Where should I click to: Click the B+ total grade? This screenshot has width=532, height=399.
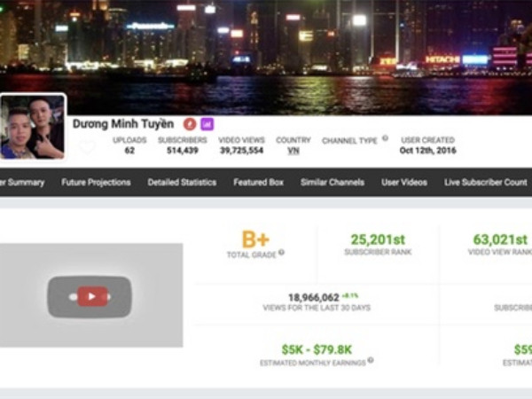pos(255,239)
